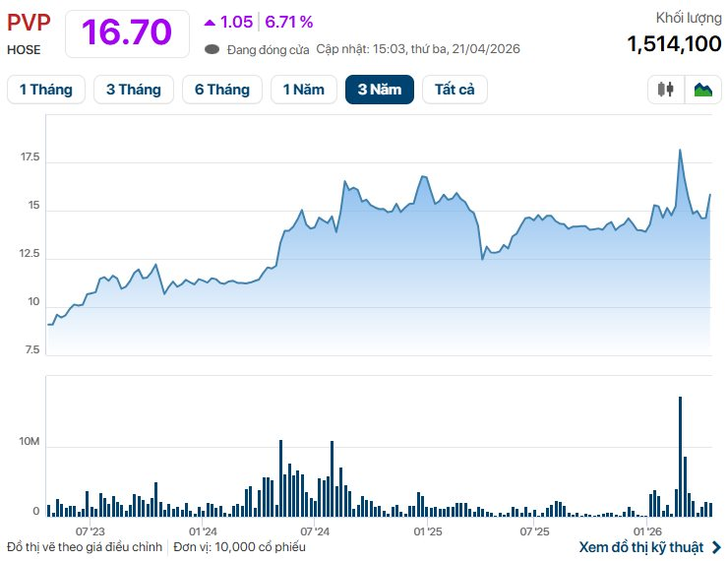Click the purple price-up triangle
The width and height of the screenshot is (728, 561).
(210, 22)
